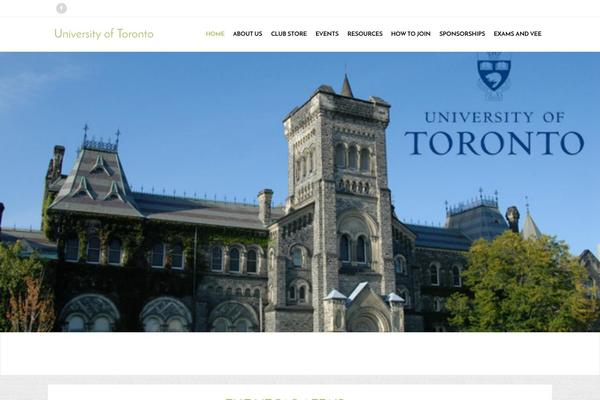
Task: Open the round social icon above the logo
Action: click(61, 8)
